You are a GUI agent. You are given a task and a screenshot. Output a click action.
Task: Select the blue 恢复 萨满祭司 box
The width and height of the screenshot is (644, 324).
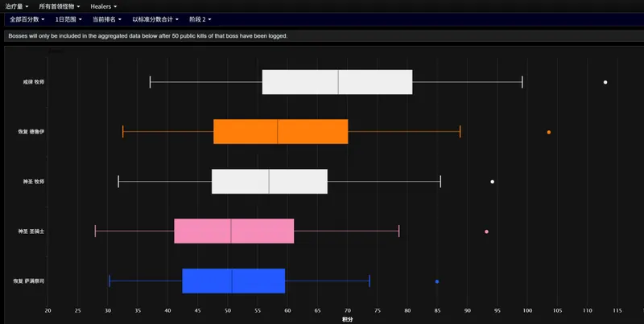233,281
